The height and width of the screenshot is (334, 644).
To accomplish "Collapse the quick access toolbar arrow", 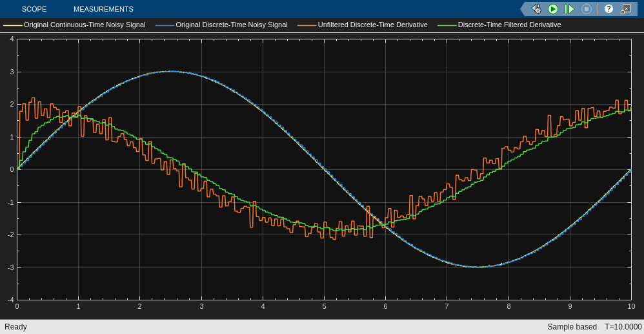I will [523, 9].
